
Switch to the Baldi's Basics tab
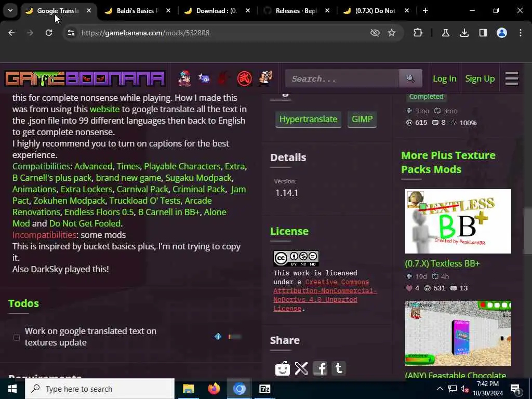(x=137, y=11)
